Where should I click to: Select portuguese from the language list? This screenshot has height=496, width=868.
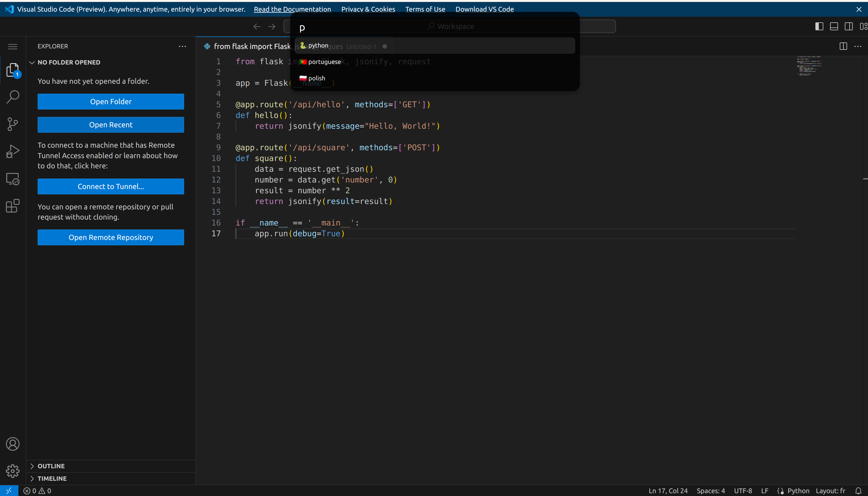coord(324,62)
